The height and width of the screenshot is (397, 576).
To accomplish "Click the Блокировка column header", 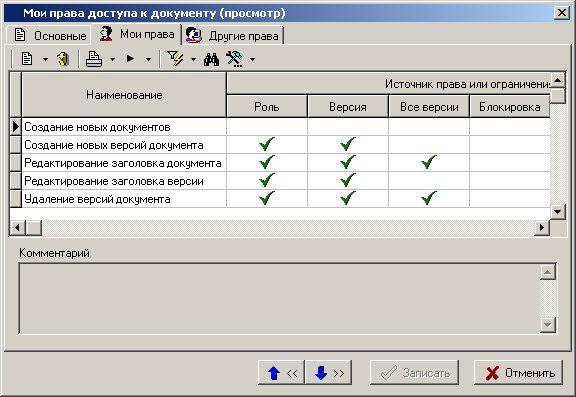I will [x=510, y=107].
